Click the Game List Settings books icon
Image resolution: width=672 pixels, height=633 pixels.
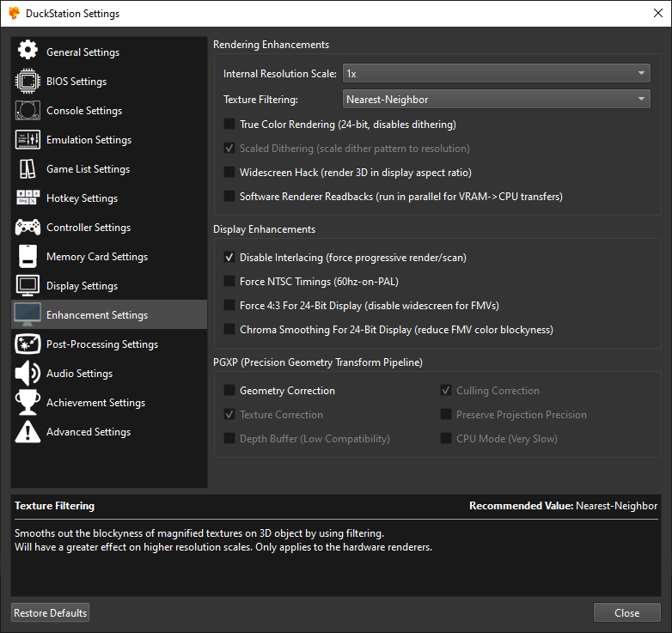tap(27, 168)
